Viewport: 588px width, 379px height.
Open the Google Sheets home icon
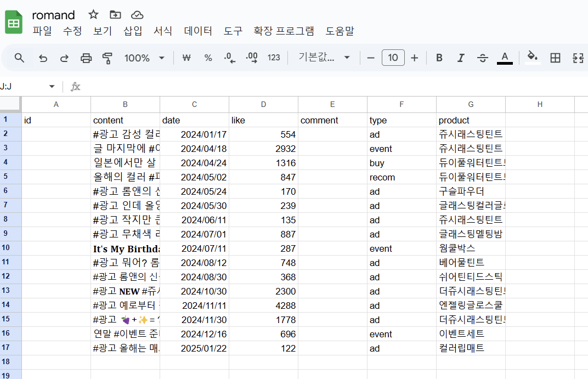click(x=14, y=22)
